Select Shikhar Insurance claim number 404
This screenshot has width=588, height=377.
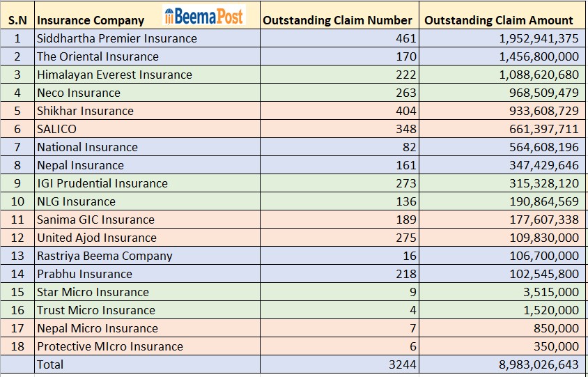(x=405, y=111)
